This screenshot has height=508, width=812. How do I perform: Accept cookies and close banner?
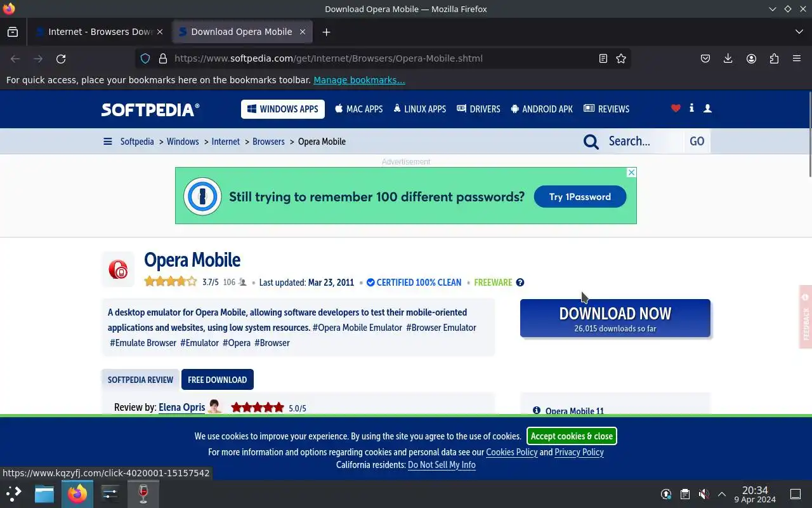pos(572,436)
